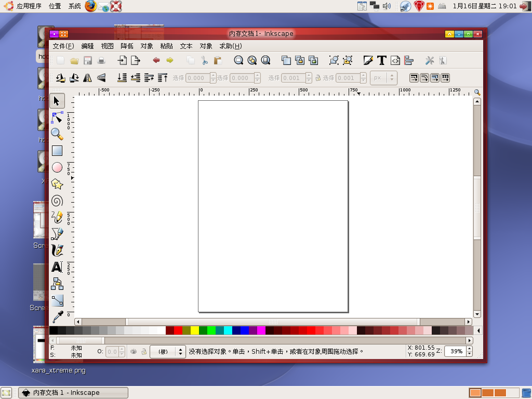532x399 pixels.
Task: Pick the Pencil freehand tool
Action: tap(57, 217)
